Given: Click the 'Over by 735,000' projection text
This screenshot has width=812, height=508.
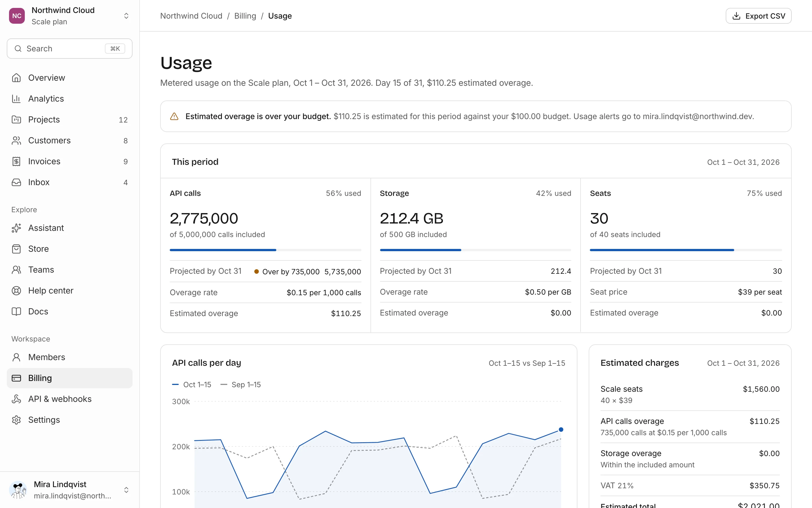Looking at the screenshot, I should tap(291, 271).
